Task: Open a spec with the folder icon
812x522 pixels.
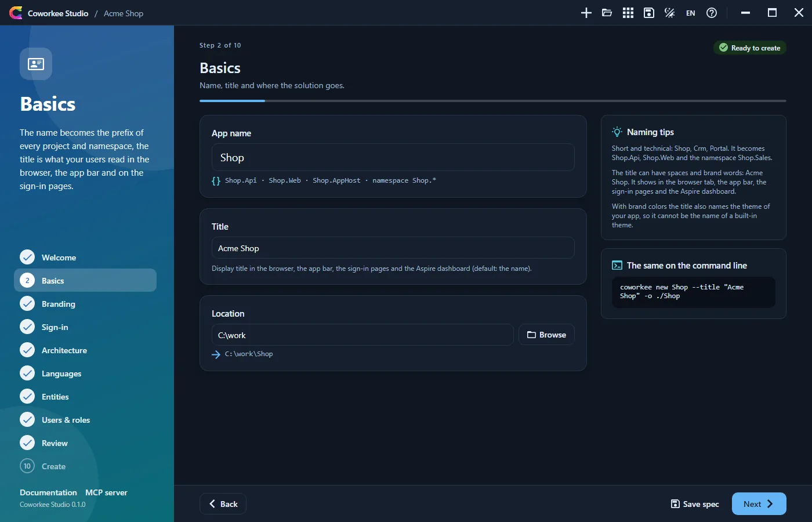Action: pyautogui.click(x=607, y=13)
